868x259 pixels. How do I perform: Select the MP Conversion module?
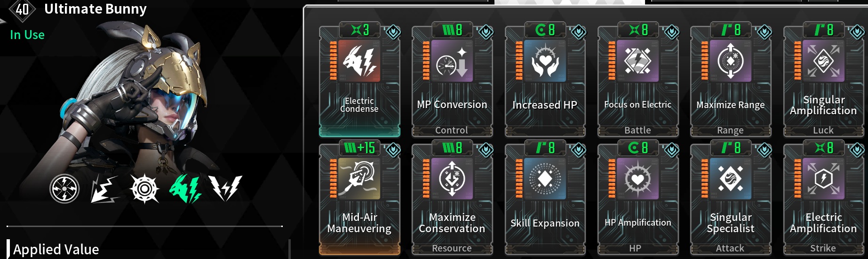(452, 81)
